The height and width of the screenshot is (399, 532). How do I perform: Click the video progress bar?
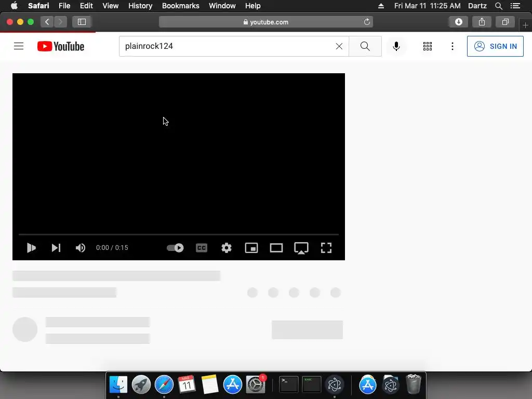pos(179,234)
